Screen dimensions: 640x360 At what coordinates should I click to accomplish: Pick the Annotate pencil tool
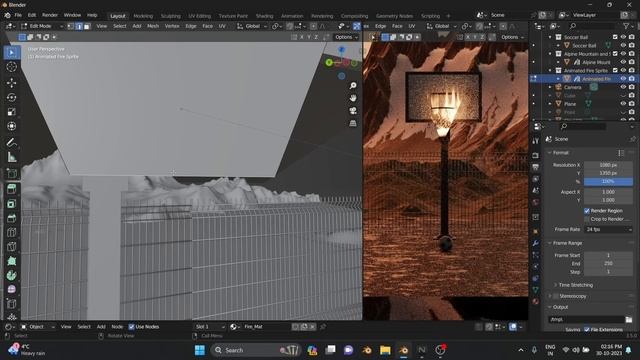pyautogui.click(x=11, y=142)
